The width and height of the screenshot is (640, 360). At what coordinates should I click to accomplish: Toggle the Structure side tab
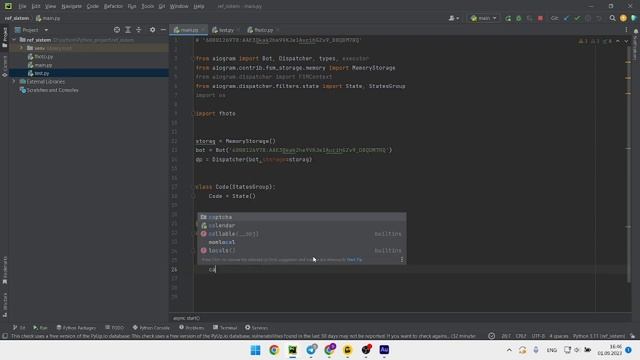pos(4,304)
